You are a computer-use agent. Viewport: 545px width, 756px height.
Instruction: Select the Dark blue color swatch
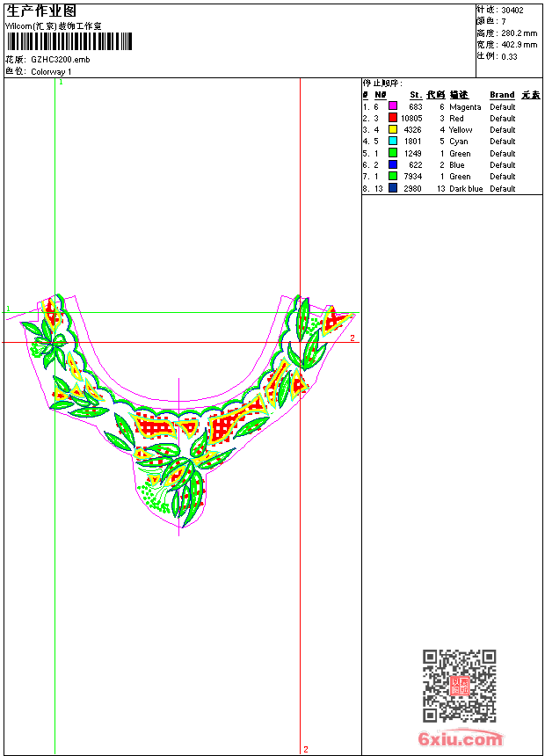tap(393, 188)
